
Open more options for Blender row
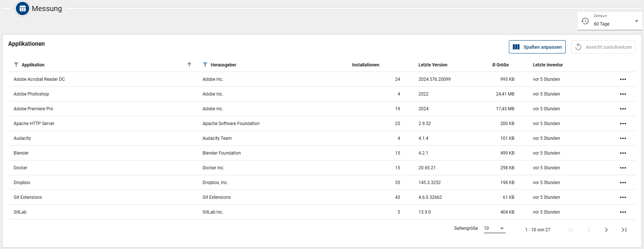click(623, 153)
